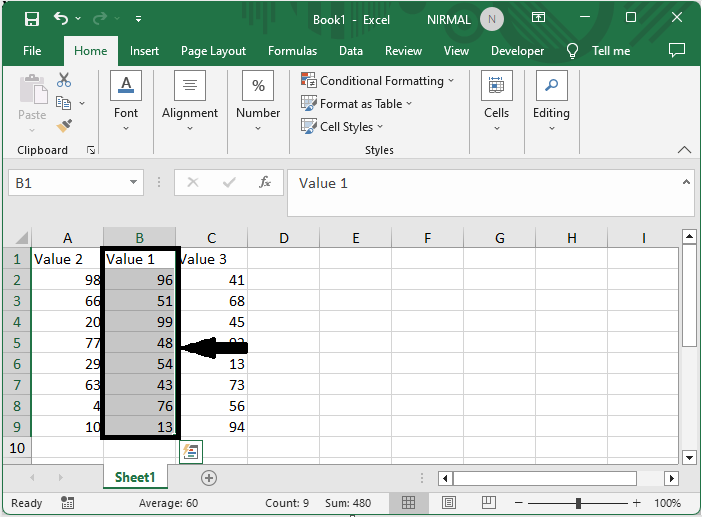This screenshot has width=702, height=517.
Task: Expand the formula bar
Action: pos(686,182)
